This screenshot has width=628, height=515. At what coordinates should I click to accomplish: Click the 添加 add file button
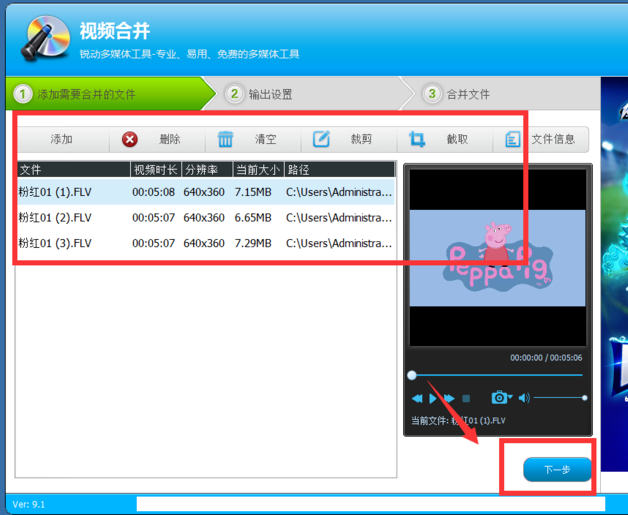point(62,139)
